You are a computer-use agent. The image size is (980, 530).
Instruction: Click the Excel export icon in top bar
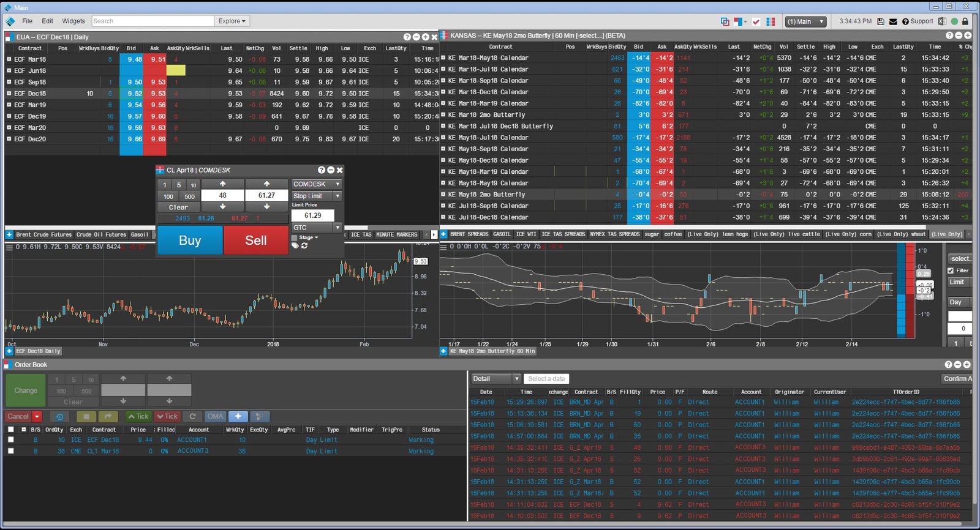coord(942,21)
